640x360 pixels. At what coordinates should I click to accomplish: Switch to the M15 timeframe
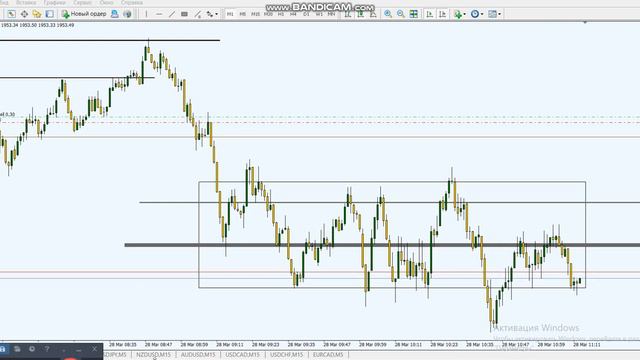point(256,14)
